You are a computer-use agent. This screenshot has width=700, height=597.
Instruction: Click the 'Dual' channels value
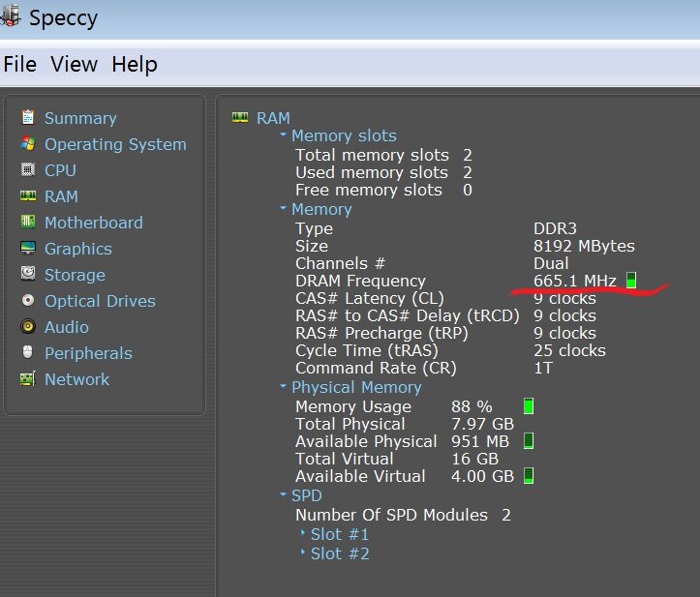coord(551,263)
